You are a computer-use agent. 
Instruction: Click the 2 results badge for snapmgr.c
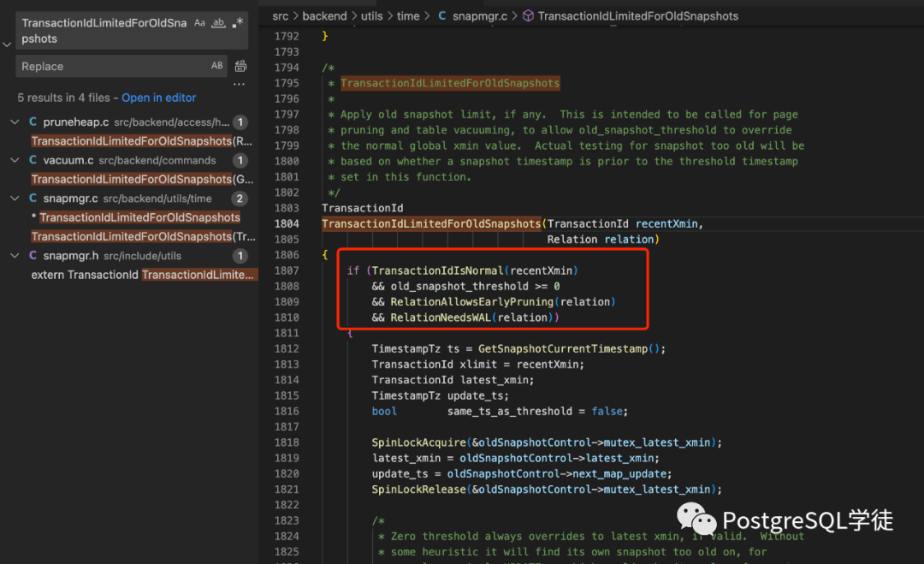click(x=240, y=199)
